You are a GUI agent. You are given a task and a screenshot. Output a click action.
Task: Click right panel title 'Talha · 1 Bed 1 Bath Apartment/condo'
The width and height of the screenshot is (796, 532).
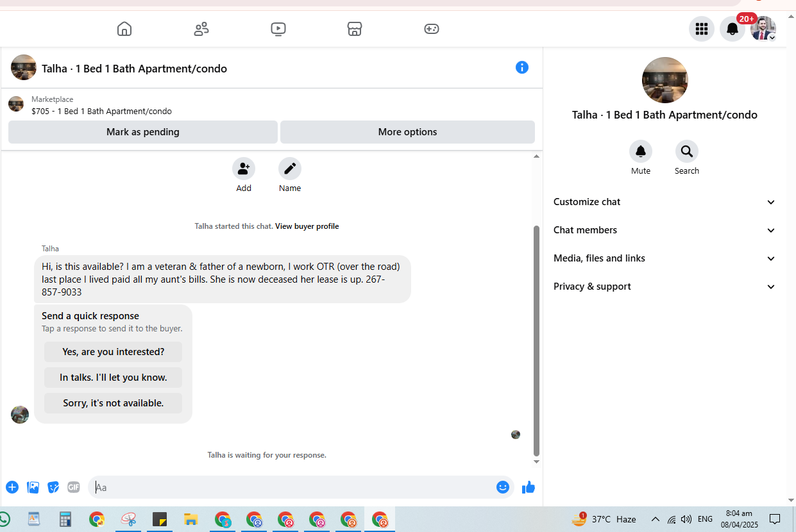tap(665, 115)
